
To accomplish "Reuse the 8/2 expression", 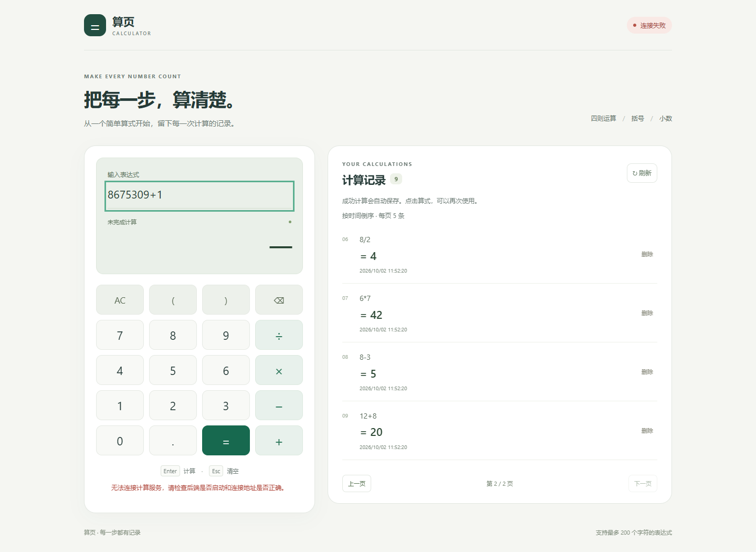I will pos(365,239).
